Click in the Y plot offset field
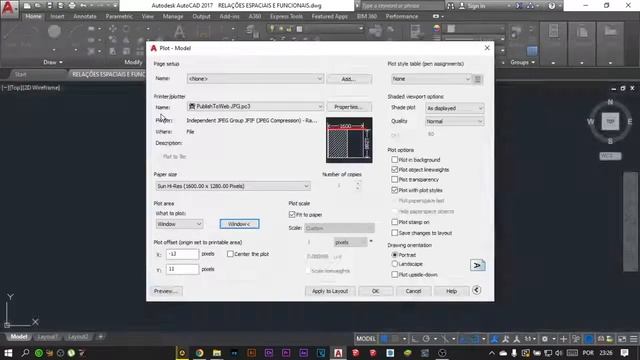 [182, 269]
